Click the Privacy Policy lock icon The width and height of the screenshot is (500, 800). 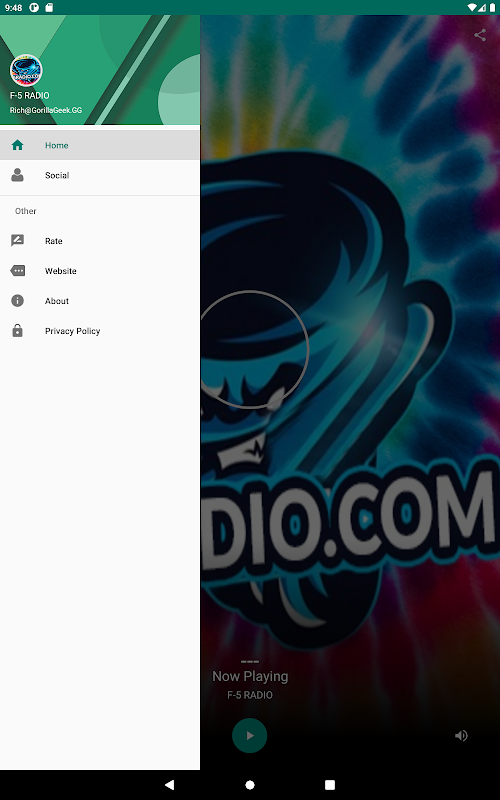pos(17,331)
